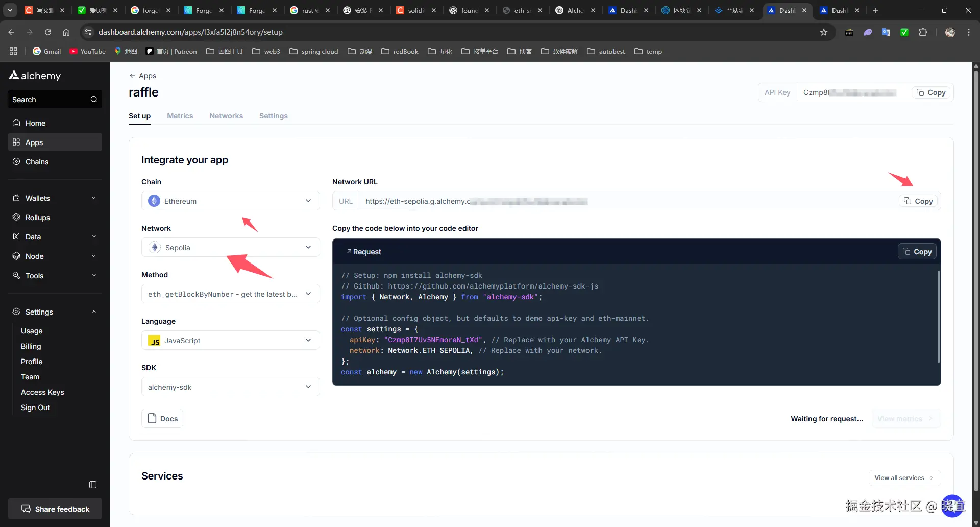Click the sidebar Search field
This screenshot has height=527, width=980.
[x=55, y=99]
